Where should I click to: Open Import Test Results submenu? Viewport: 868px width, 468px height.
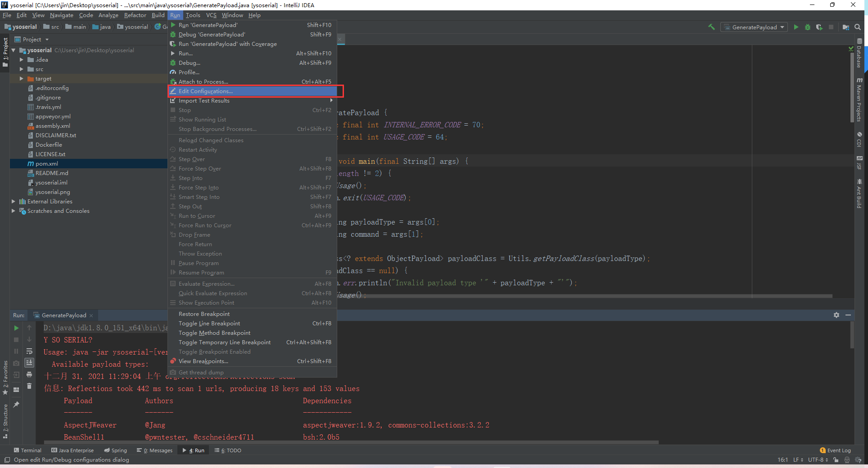click(252, 101)
